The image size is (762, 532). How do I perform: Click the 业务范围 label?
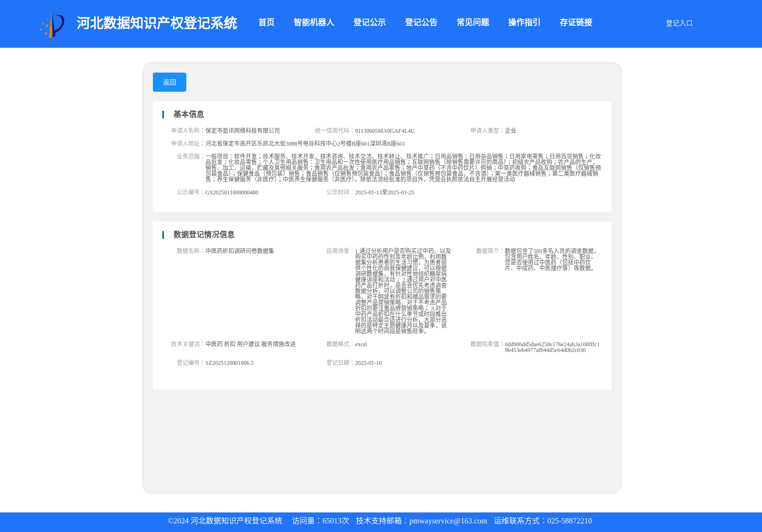coord(191,157)
